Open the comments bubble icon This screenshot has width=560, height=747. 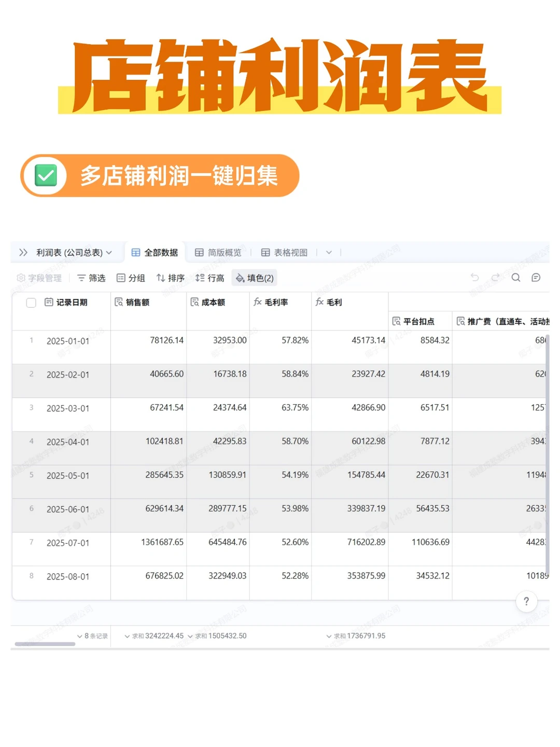click(536, 278)
